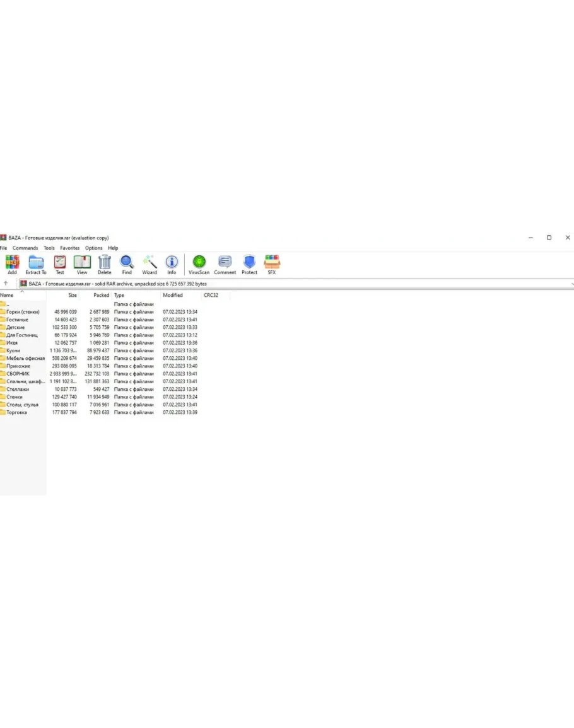Click the Extract To toolbar icon
The height and width of the screenshot is (728, 574).
coord(36,263)
